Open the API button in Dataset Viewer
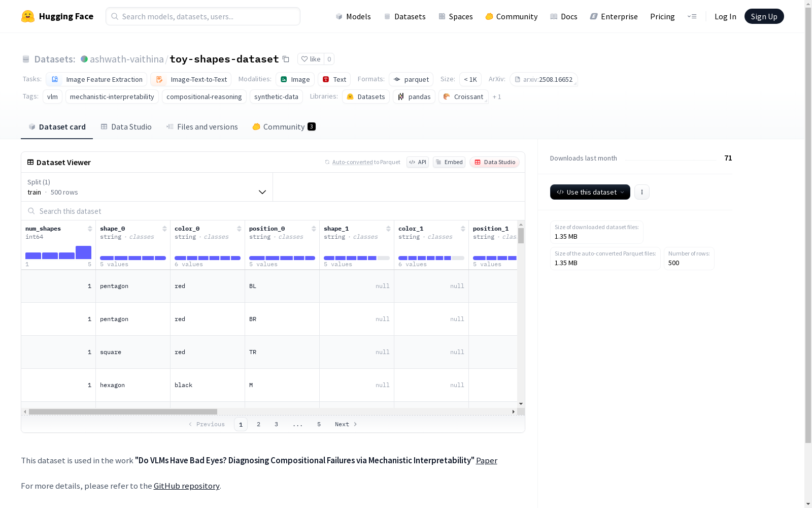The image size is (812, 508). 418,162
